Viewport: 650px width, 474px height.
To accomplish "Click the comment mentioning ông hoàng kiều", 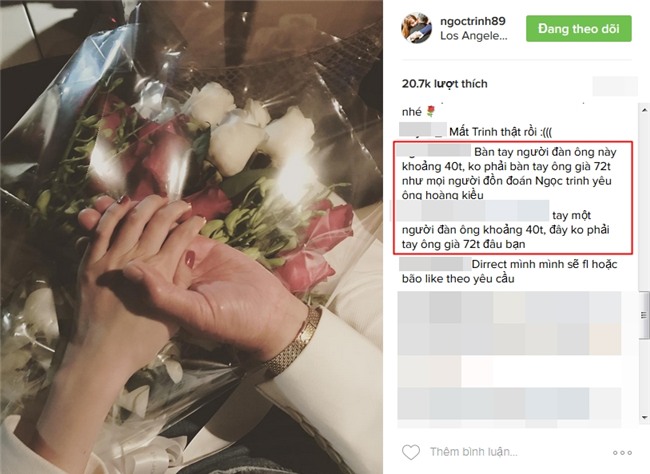I will tap(509, 173).
